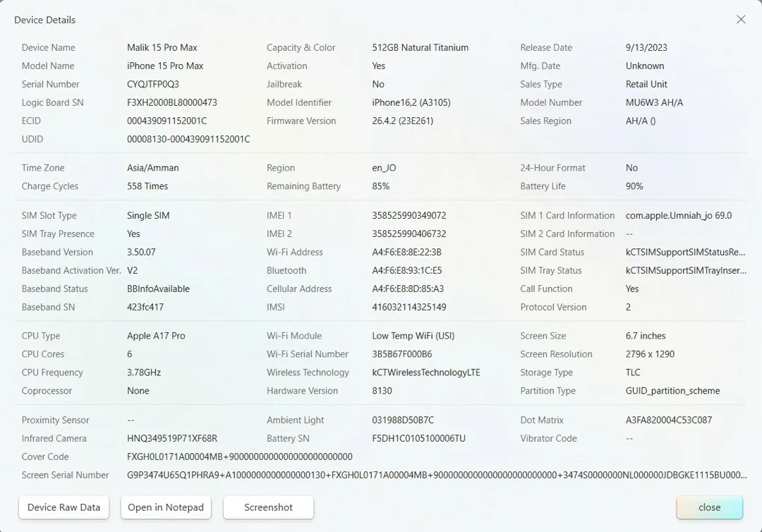Screen dimensions: 762x532
Task: Select Wi-Fi module Low Temp WiFi (USI)
Action: (x=413, y=336)
